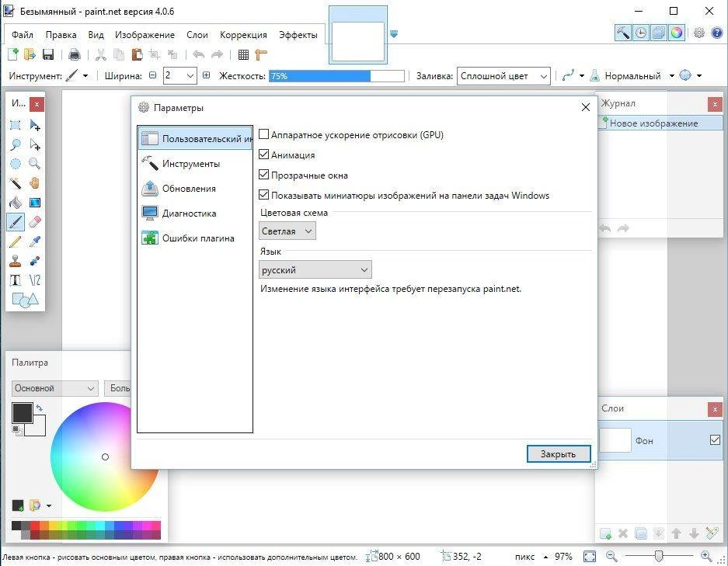
Task: Open the Вид menu
Action: click(96, 35)
